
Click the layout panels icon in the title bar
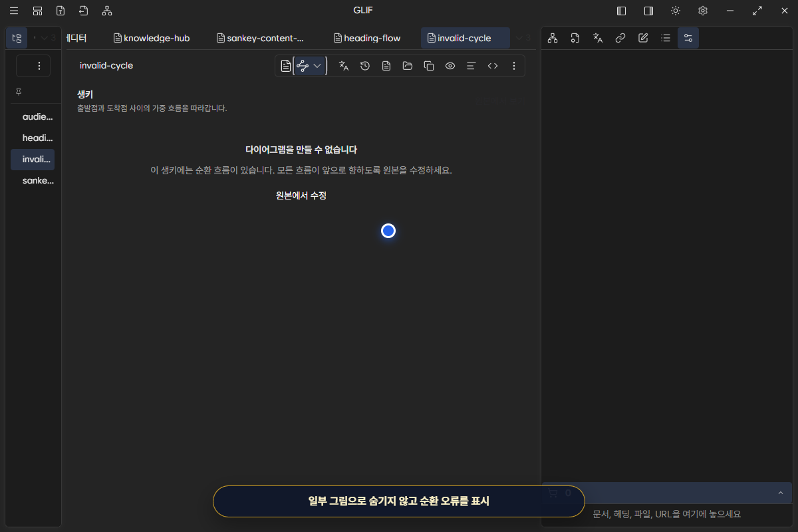click(x=37, y=11)
